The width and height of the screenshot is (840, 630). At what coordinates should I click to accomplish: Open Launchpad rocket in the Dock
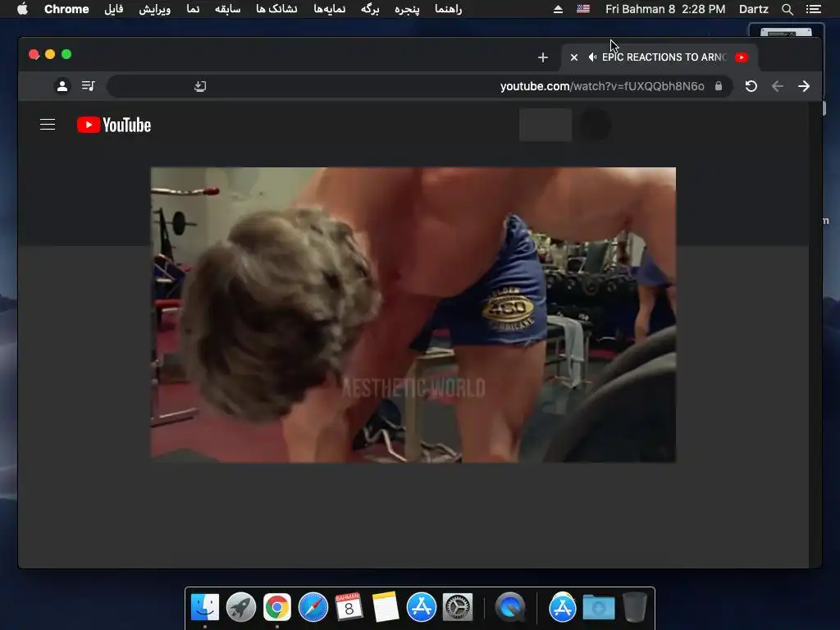tap(241, 607)
